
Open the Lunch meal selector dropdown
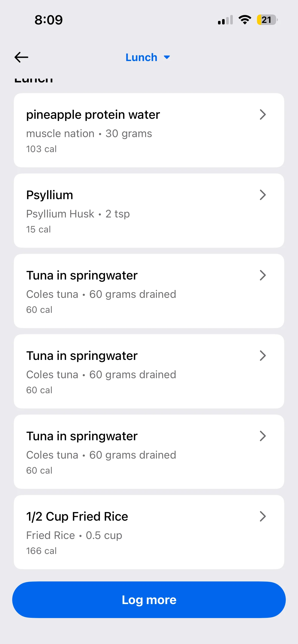tap(142, 57)
